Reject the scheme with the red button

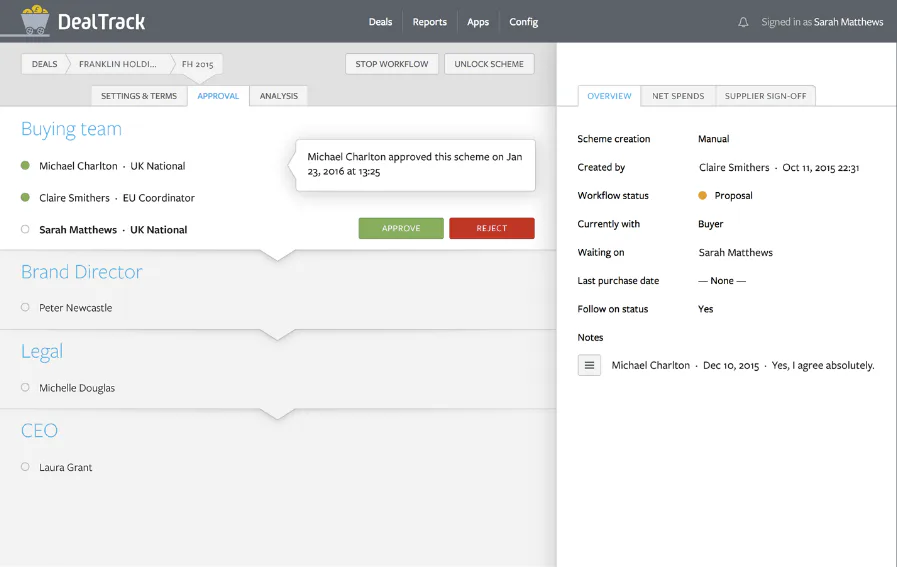(492, 228)
